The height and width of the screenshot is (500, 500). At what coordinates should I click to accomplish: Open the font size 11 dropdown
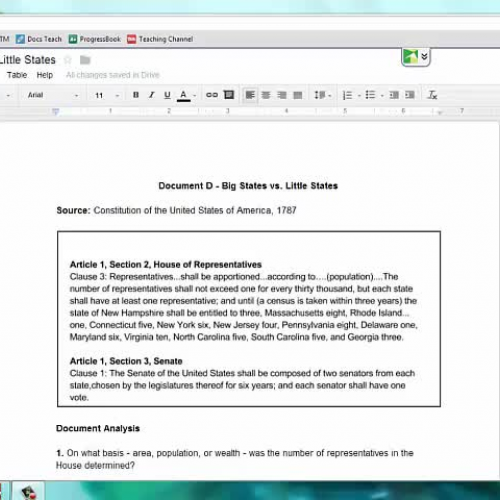[x=107, y=95]
